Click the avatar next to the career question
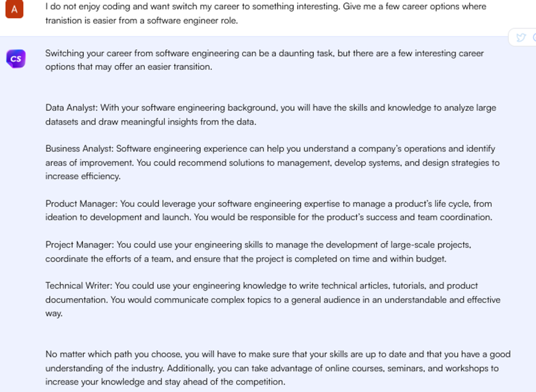This screenshot has height=392, width=536. click(14, 9)
